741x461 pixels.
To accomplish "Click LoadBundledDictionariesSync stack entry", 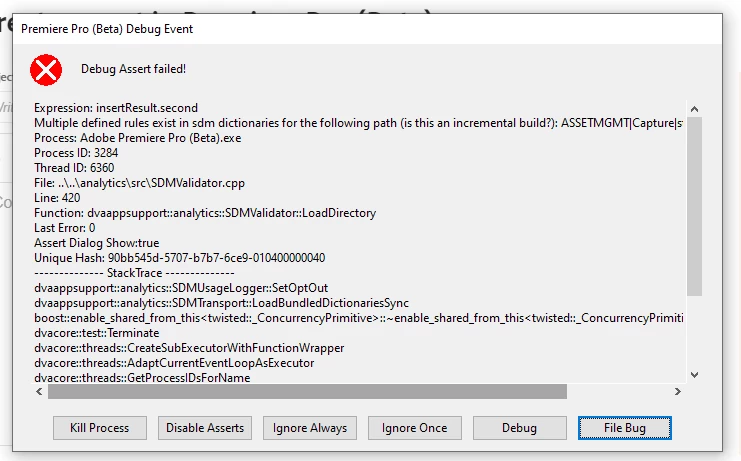I will coord(222,303).
